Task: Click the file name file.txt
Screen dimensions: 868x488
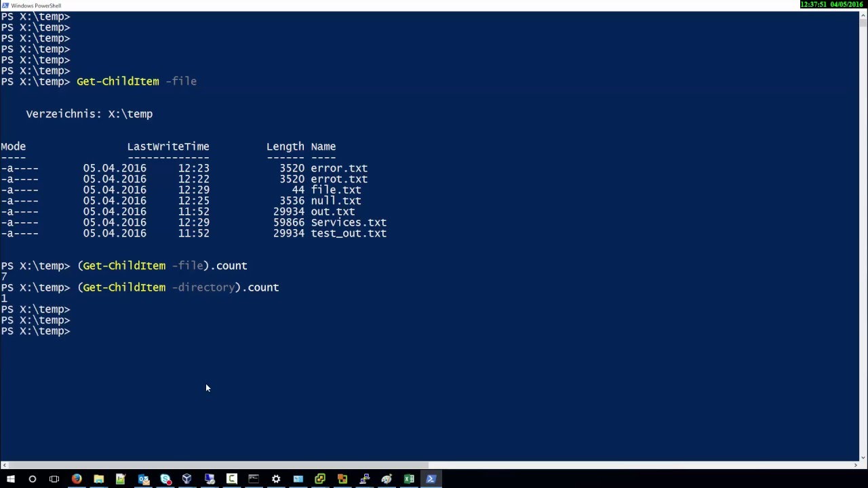Action: [336, 190]
